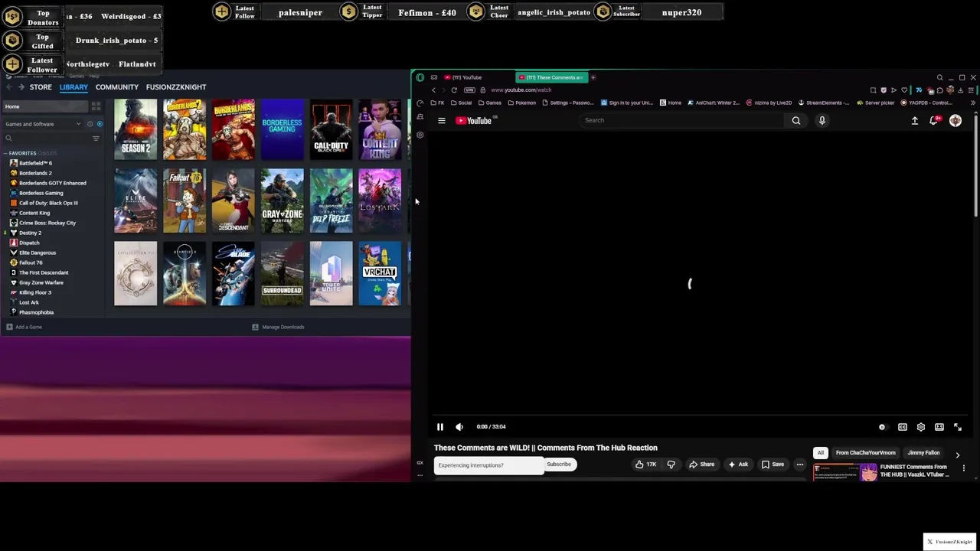Viewport: 980px width, 551px height.
Task: Click the Subscribe button
Action: [559, 465]
